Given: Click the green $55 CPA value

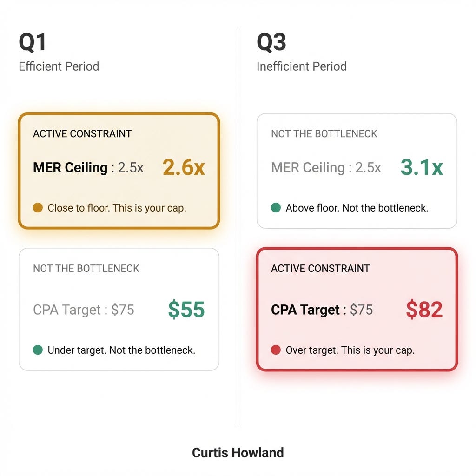Looking at the screenshot, I should click(x=186, y=309).
